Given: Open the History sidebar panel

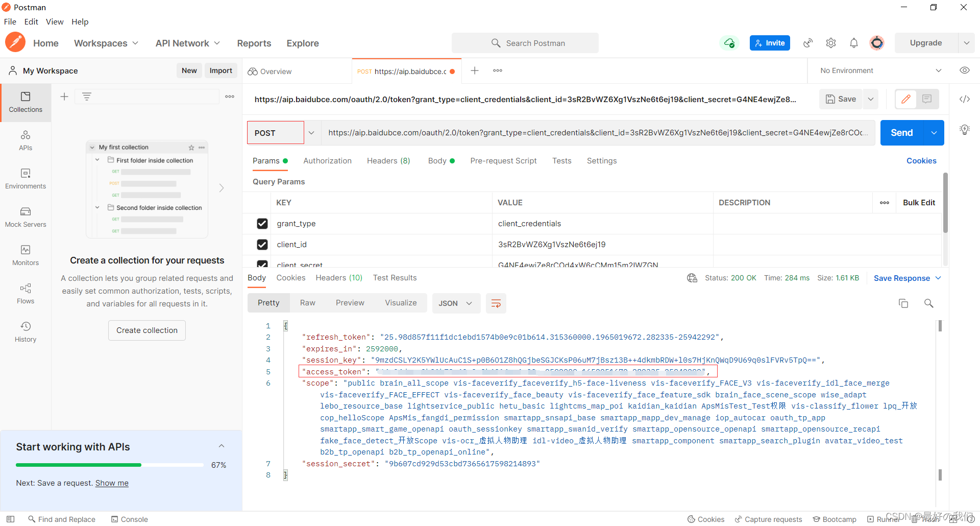Looking at the screenshot, I should (26, 332).
